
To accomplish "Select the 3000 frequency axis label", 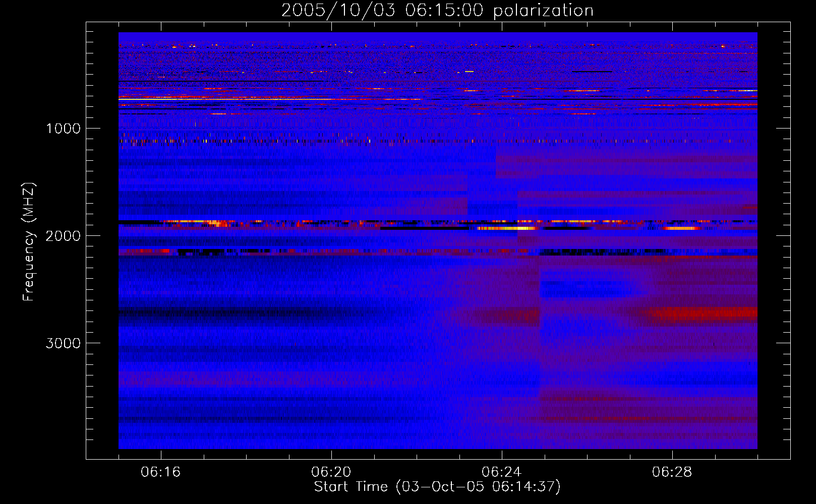I will [x=63, y=343].
